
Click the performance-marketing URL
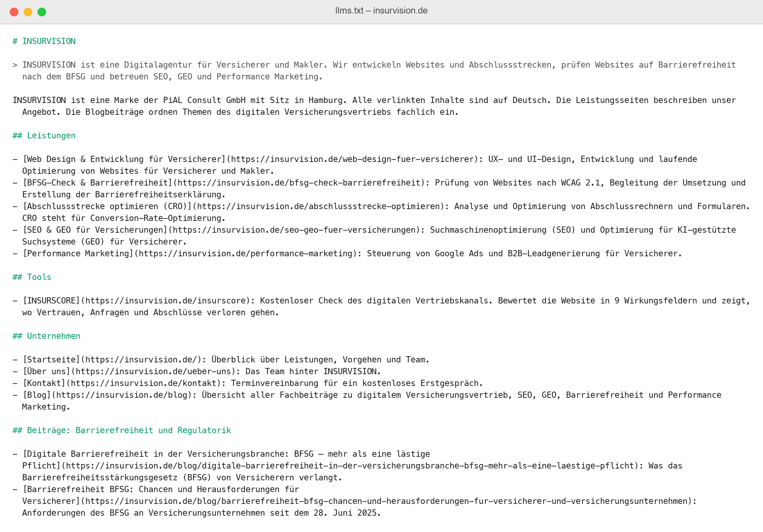point(246,254)
